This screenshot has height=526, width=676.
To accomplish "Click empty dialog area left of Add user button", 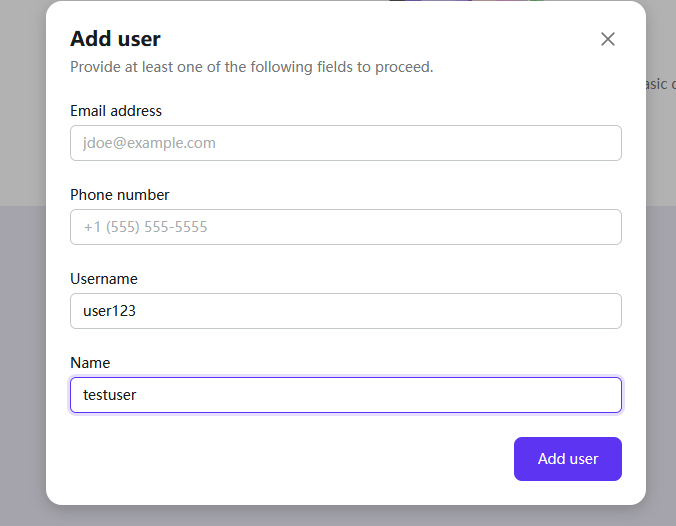I will tap(300, 459).
